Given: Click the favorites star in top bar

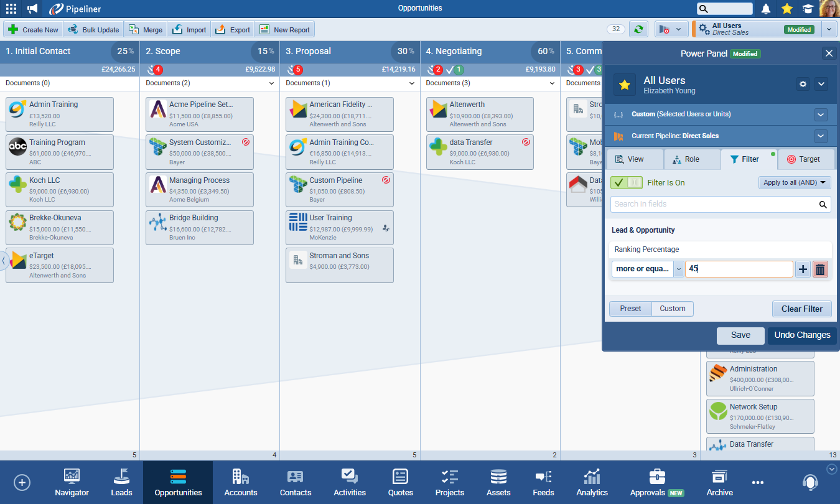Looking at the screenshot, I should coord(787,9).
